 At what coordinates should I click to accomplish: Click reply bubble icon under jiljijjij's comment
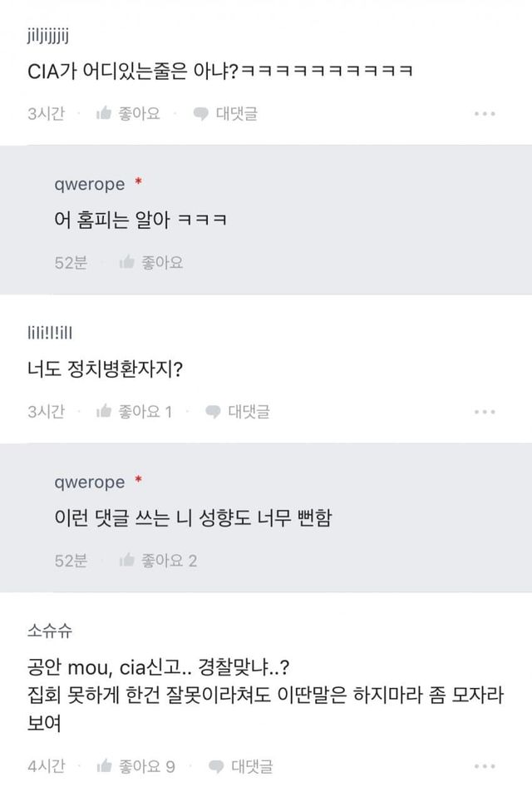pyautogui.click(x=200, y=114)
